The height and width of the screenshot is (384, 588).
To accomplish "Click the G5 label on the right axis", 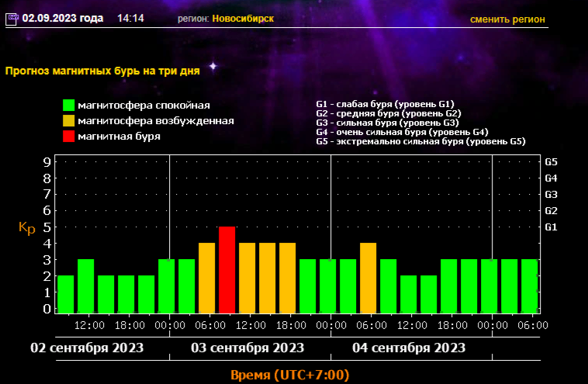I will tap(551, 162).
